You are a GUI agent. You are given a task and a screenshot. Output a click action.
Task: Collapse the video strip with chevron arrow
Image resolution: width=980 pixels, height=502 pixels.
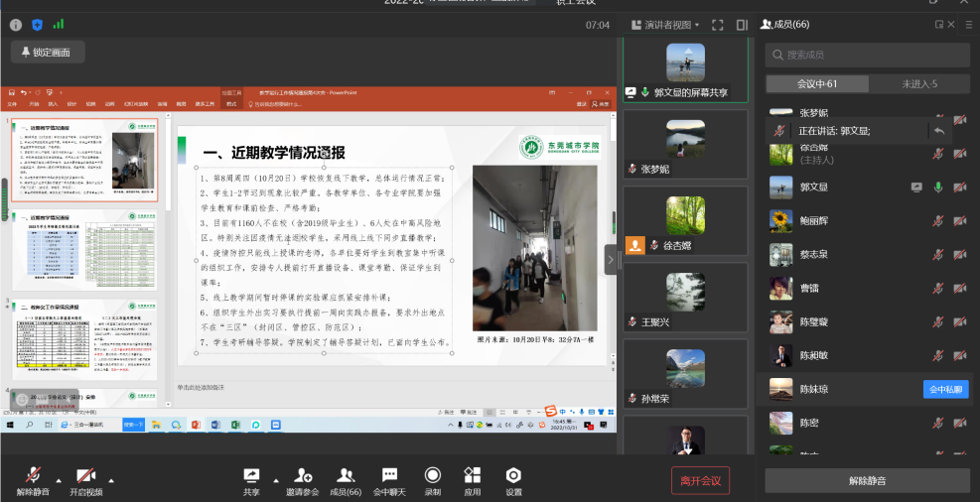(x=612, y=259)
